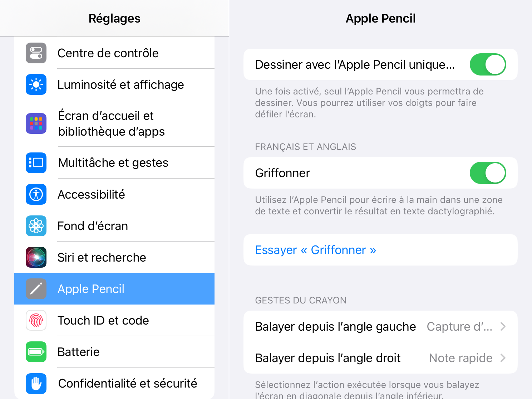Tap the Accessibilité person icon
The image size is (532, 399).
click(36, 194)
